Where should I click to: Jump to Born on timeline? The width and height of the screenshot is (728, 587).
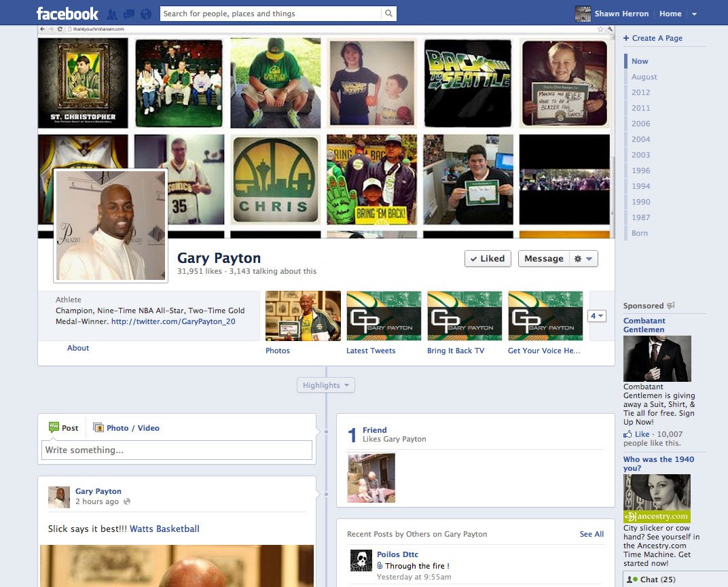point(639,233)
